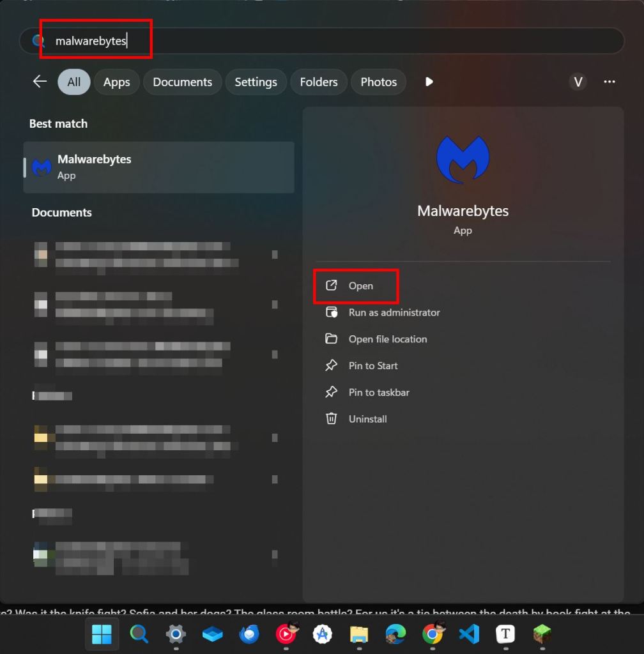Click the large Malwarebytes logo in preview pane
644x654 pixels.
[x=463, y=159]
